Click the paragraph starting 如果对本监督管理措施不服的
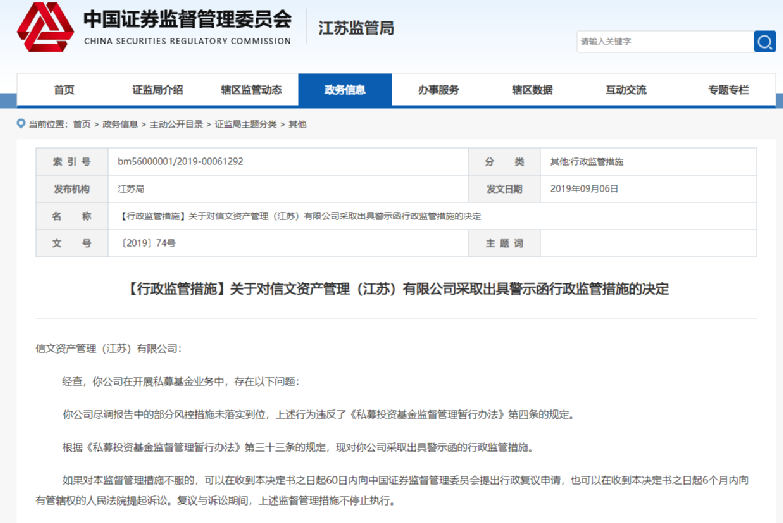This screenshot has height=523, width=783. tap(392, 490)
